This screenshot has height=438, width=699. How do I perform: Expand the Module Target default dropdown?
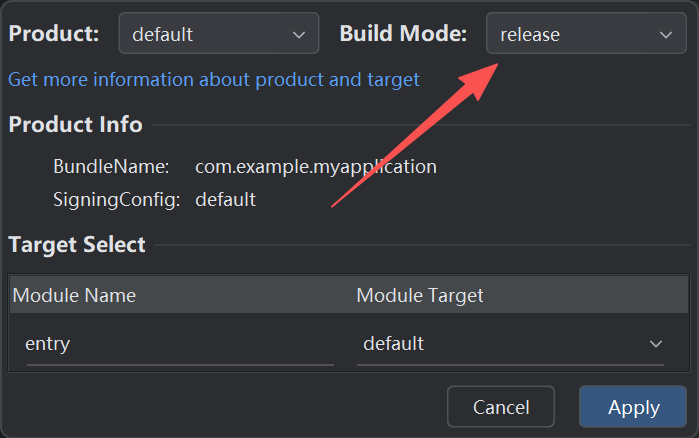point(510,344)
